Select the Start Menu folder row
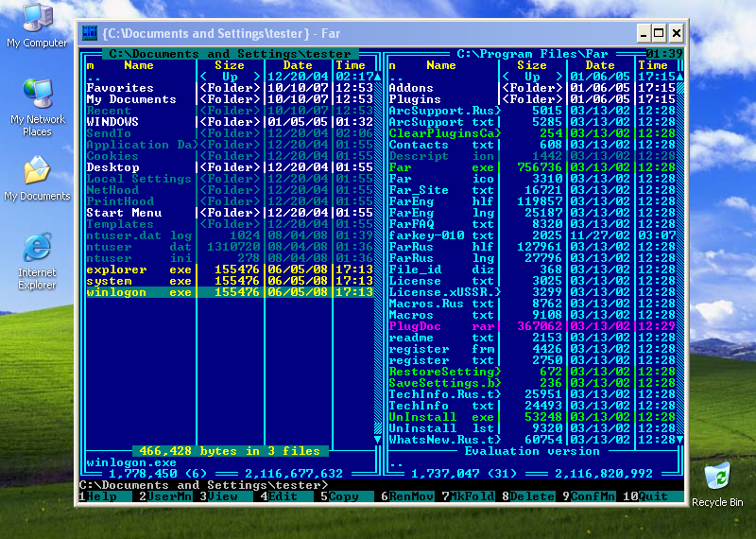Screen dimensions: 756x539 [x=230, y=213]
